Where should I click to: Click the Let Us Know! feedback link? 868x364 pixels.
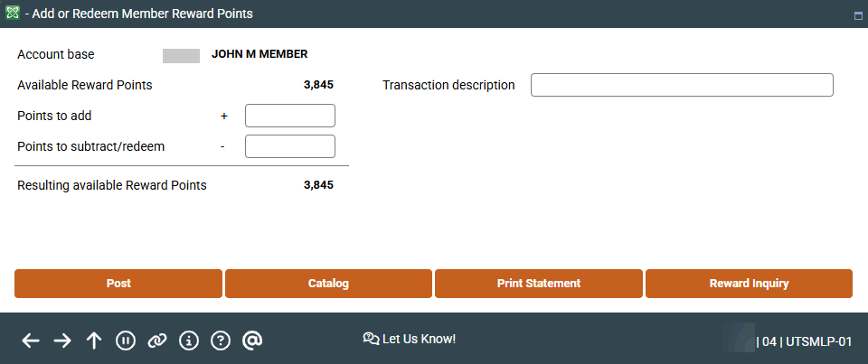point(410,339)
